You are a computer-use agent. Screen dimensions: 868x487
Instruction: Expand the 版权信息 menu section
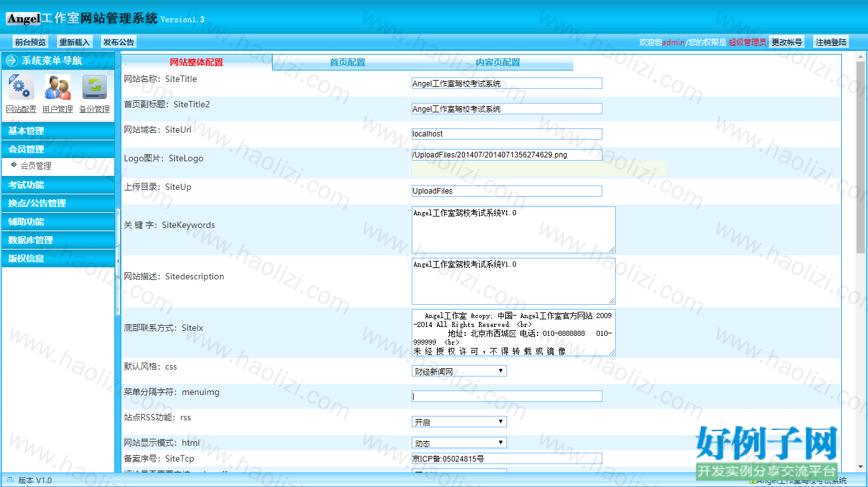pyautogui.click(x=58, y=258)
